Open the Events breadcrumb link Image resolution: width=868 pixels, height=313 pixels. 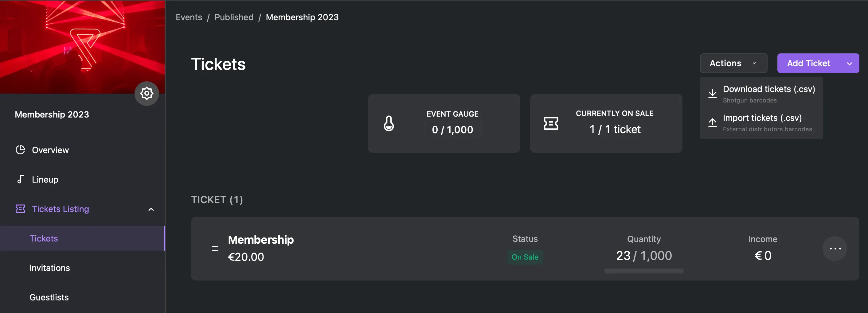tap(188, 17)
